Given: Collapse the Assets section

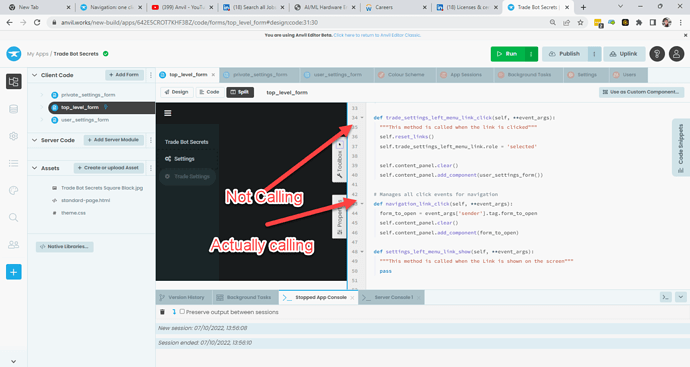Looking at the screenshot, I should click(34, 168).
